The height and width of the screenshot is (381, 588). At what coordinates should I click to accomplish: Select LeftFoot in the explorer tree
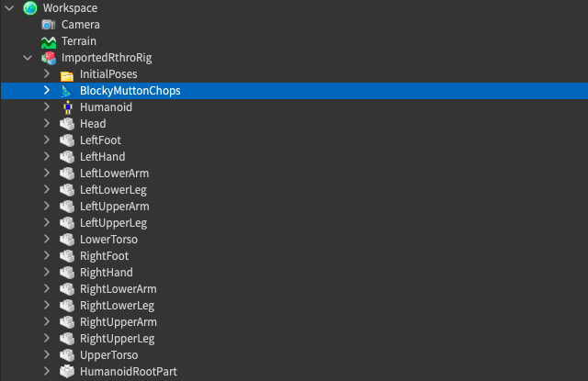tap(100, 140)
